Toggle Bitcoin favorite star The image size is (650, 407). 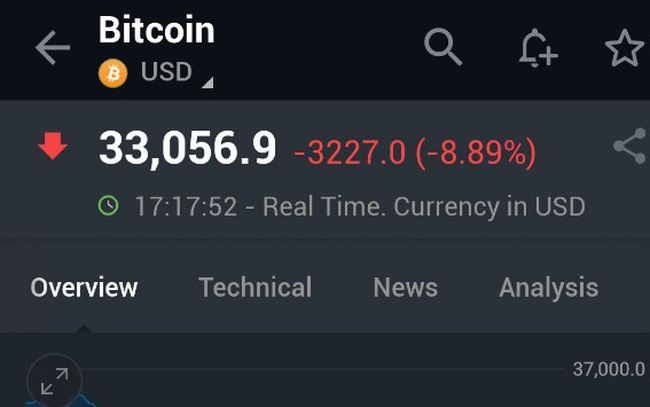625,49
